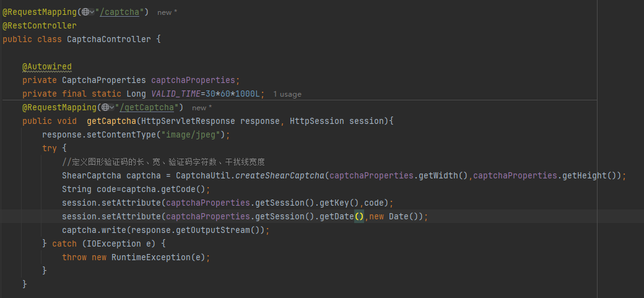
Task: Click the highlighted parentheses after getDate
Action: click(x=359, y=216)
